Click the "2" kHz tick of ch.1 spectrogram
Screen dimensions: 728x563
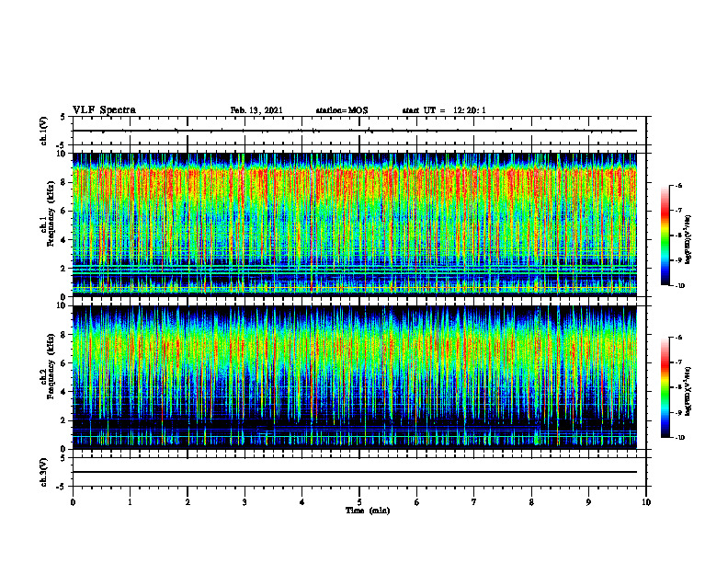pos(64,268)
